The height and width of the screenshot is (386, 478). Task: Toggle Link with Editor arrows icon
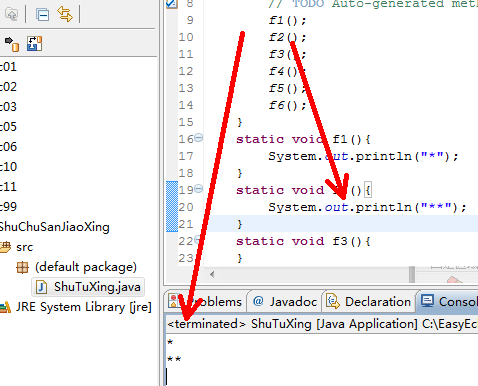(65, 14)
